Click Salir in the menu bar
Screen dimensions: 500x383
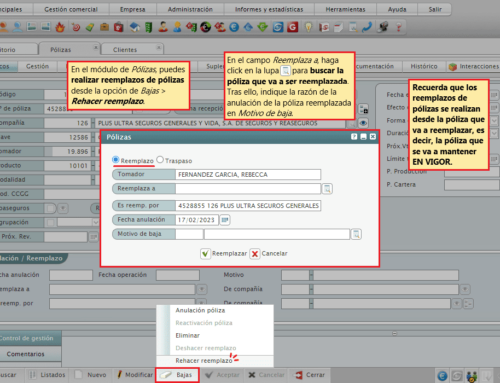(x=435, y=9)
